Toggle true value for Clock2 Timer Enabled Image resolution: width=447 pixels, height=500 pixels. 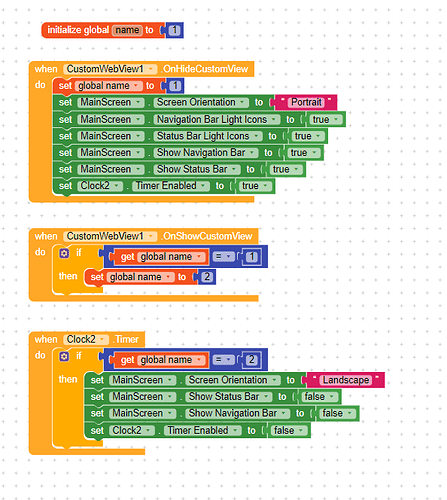pyautogui.click(x=255, y=186)
